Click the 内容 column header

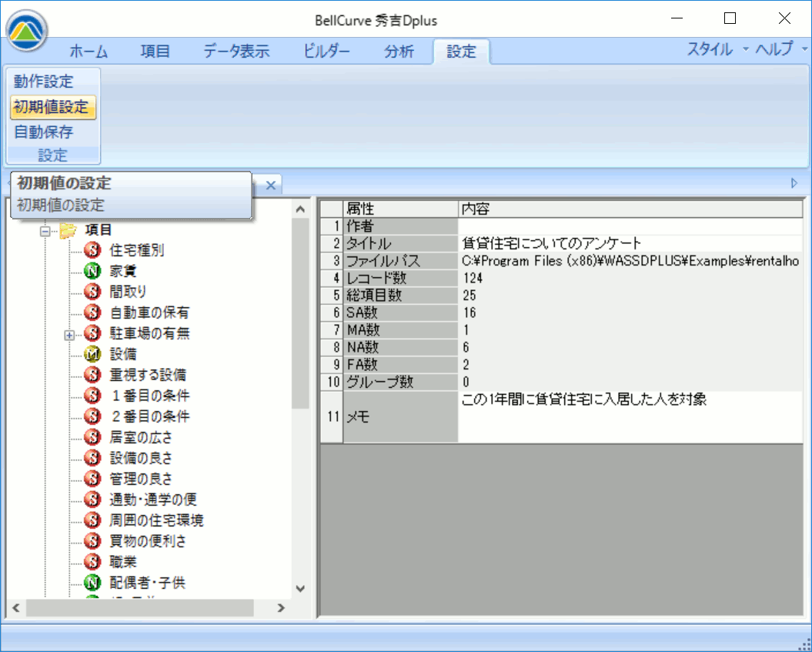coord(630,209)
